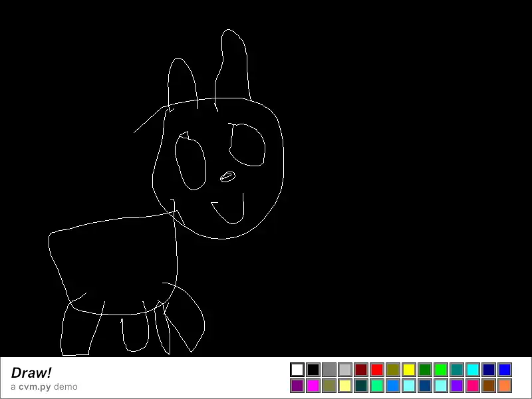The width and height of the screenshot is (532, 399).
Task: Choose the pale yellow swatch
Action: point(345,386)
